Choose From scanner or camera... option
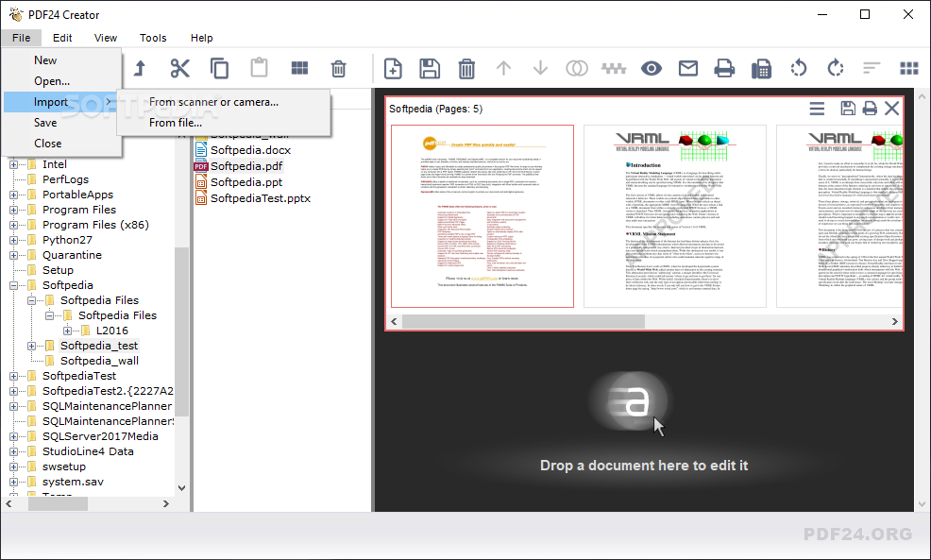Screen dimensions: 931x560 tap(224, 102)
